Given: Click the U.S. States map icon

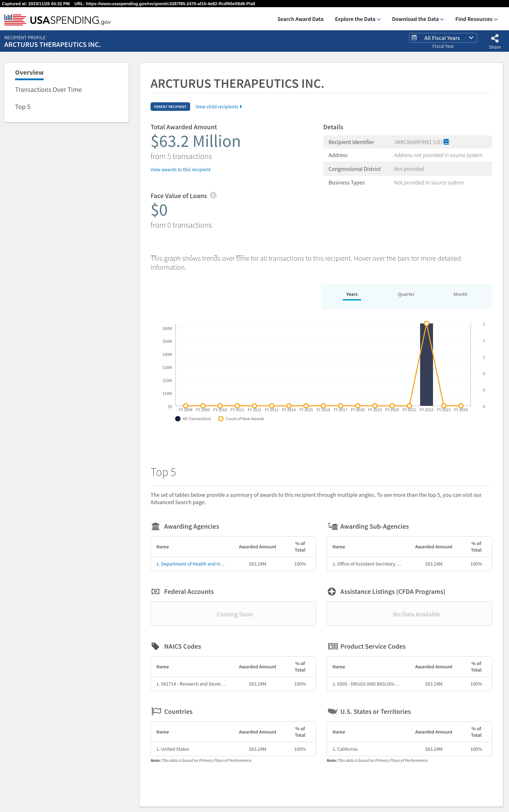Looking at the screenshot, I should [332, 711].
